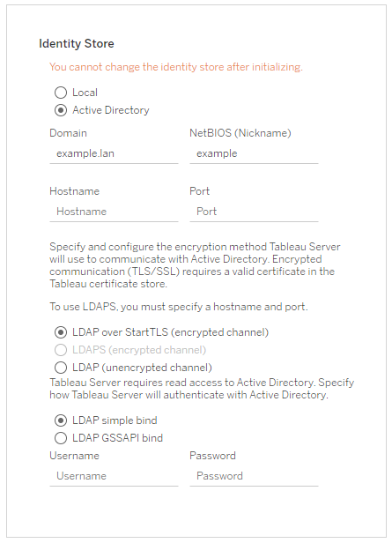Focus the Hostname text field
Screen dimensions: 392x543
pyautogui.click(x=114, y=212)
